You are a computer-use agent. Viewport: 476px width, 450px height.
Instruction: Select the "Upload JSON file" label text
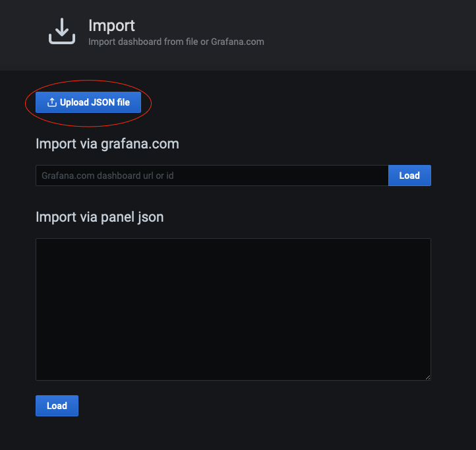click(x=95, y=102)
